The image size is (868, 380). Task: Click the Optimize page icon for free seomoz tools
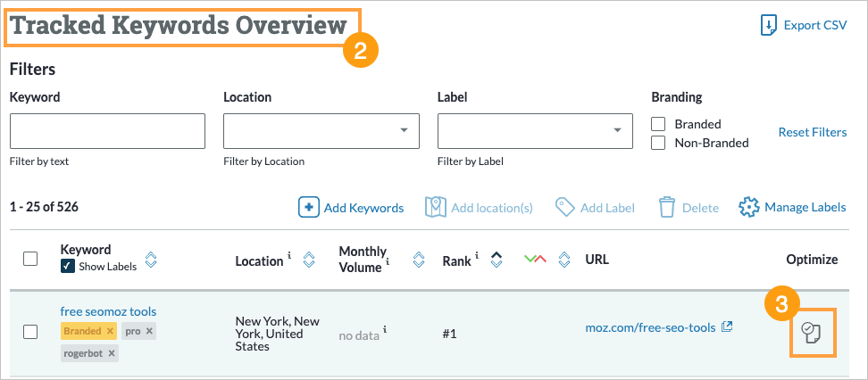coord(812,333)
